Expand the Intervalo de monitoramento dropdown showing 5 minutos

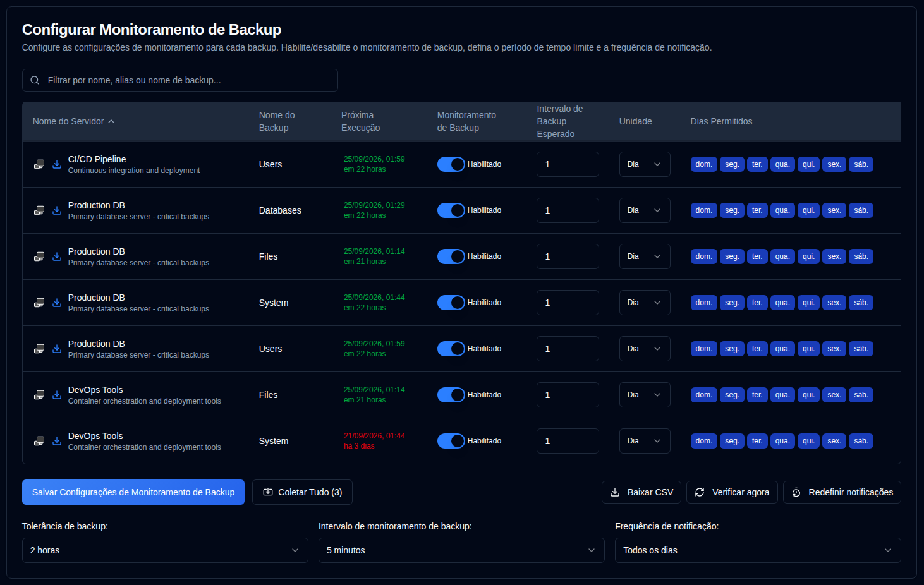pyautogui.click(x=461, y=550)
